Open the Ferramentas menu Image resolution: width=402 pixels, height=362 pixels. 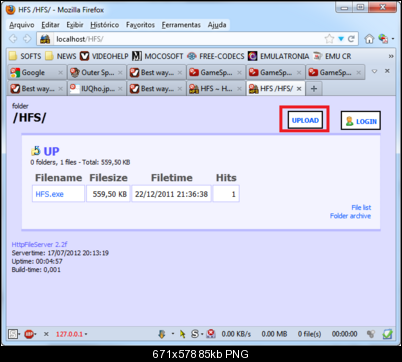(181, 25)
